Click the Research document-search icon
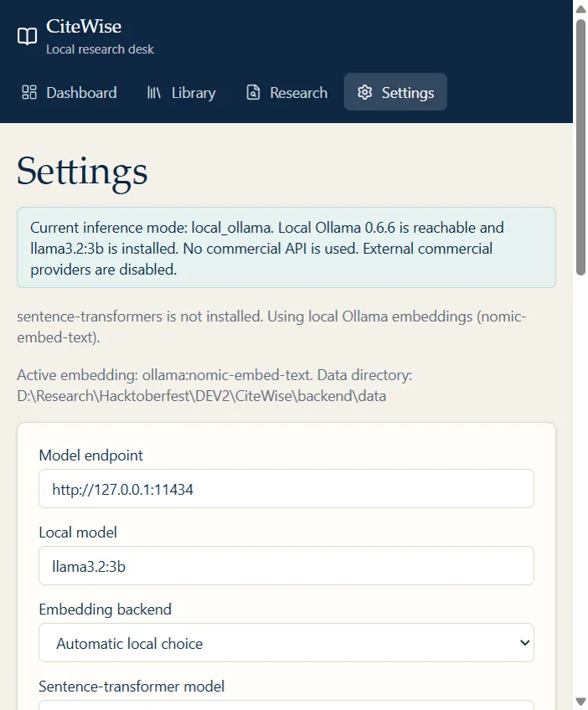 [253, 92]
